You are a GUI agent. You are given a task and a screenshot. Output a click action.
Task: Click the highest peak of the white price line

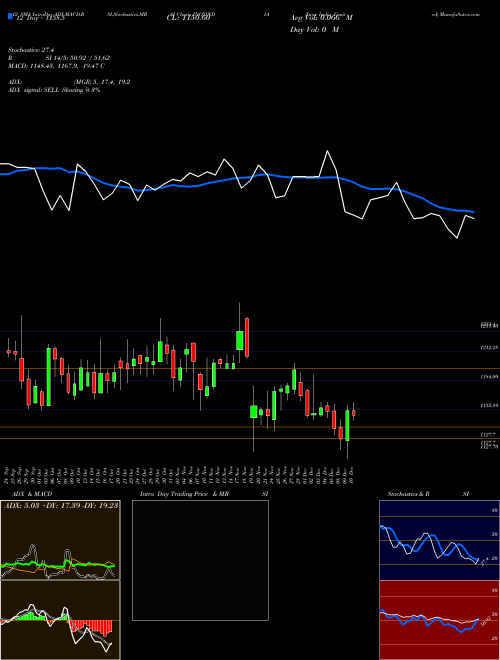[327, 151]
